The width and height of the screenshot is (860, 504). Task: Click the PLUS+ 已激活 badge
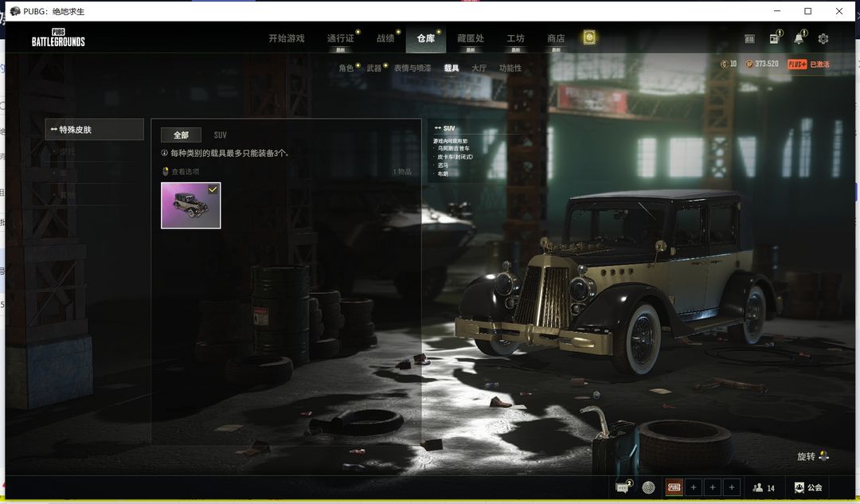click(807, 64)
